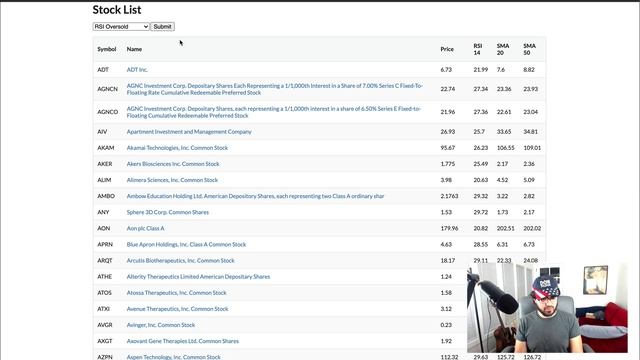This screenshot has width=640, height=360.
Task: Open Avenue Therapeutics, Inc. link
Action: tap(177, 309)
